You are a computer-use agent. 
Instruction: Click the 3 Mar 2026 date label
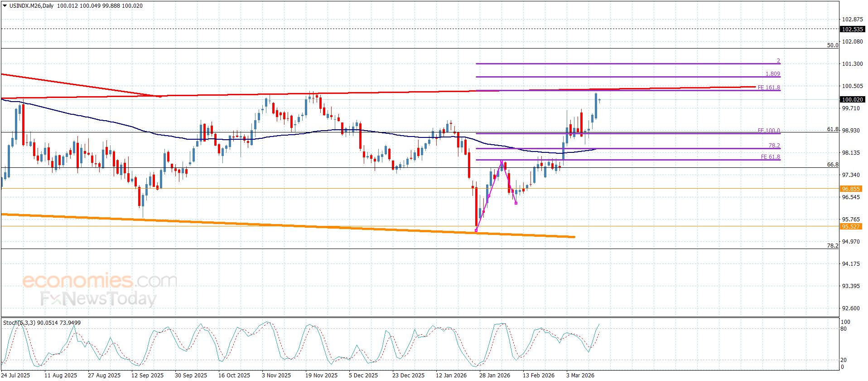[x=580, y=375]
